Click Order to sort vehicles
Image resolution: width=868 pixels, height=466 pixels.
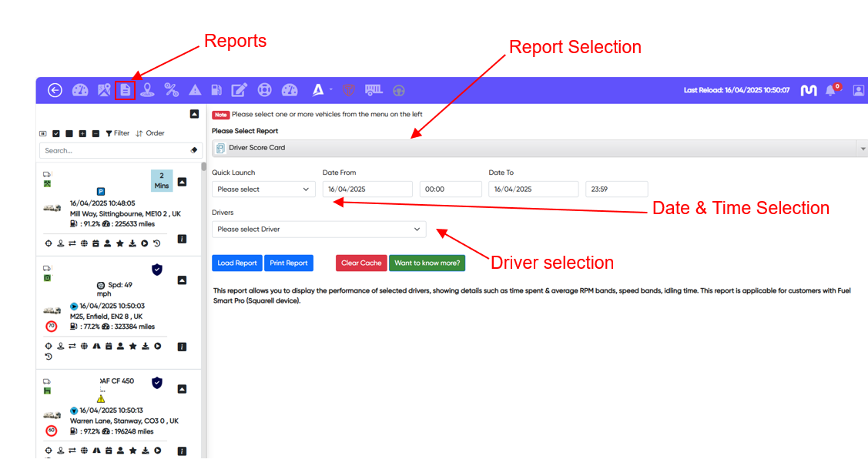[150, 133]
